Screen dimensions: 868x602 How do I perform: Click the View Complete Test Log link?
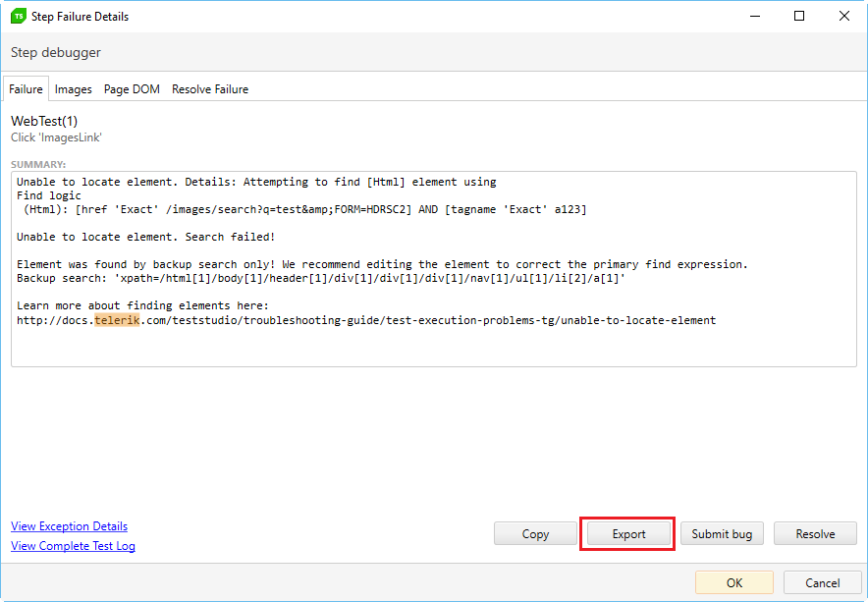click(73, 546)
